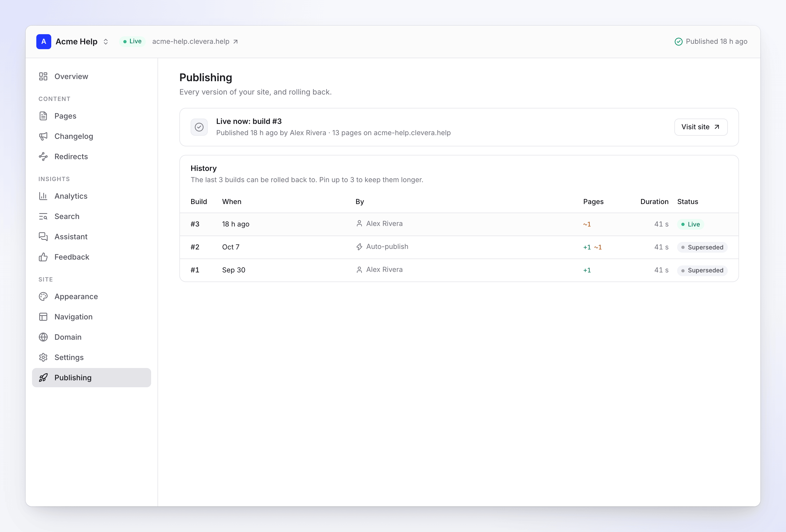Open Analytics section

[x=92, y=196]
